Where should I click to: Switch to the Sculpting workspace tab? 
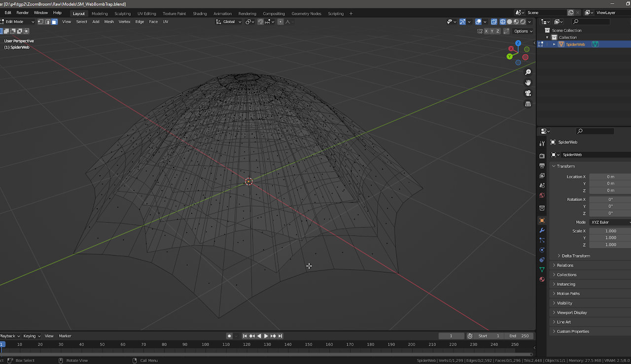tap(122, 13)
